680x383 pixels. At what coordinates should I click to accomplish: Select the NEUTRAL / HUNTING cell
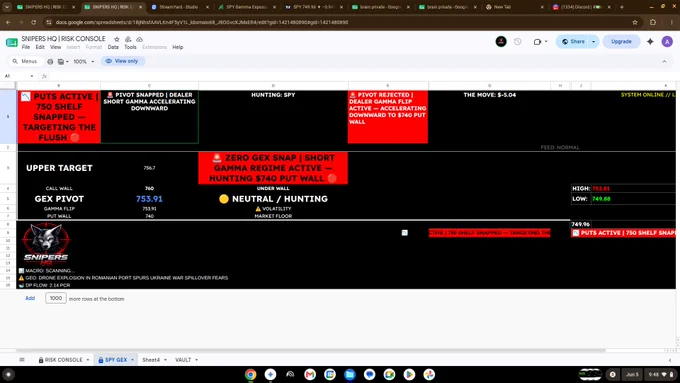[273, 199]
